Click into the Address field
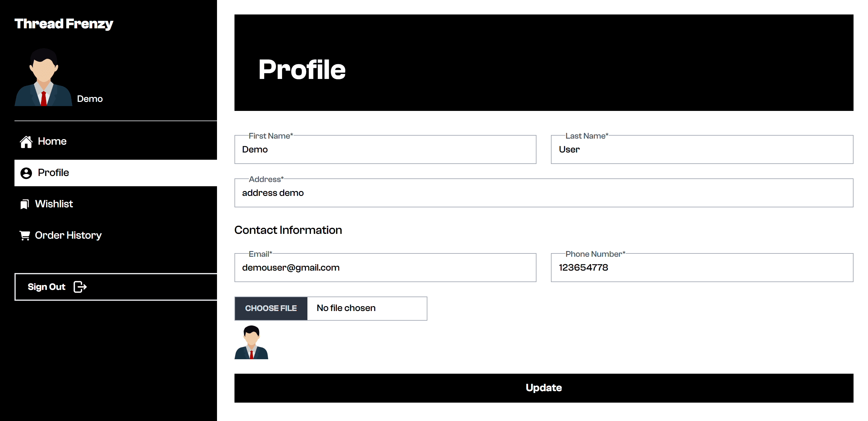868x421 pixels. (x=544, y=193)
